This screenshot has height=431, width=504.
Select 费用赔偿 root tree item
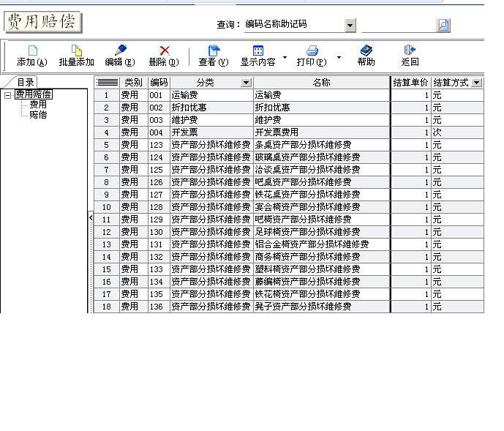point(34,94)
